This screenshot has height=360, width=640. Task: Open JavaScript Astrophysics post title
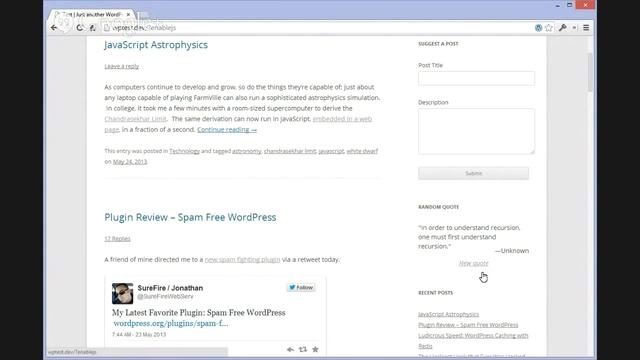point(156,45)
